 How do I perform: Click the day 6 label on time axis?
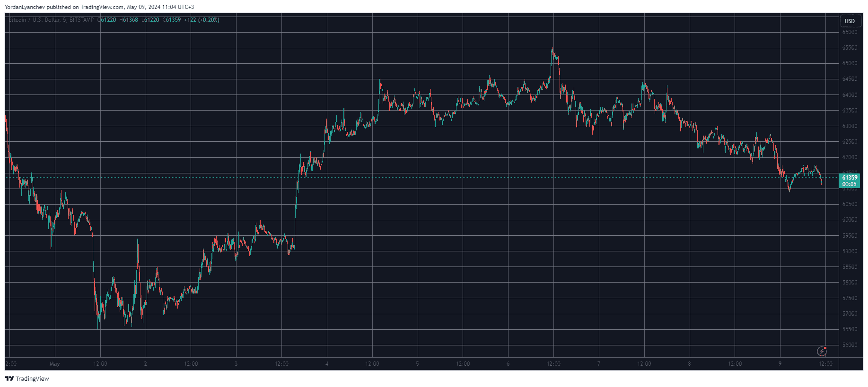508,364
